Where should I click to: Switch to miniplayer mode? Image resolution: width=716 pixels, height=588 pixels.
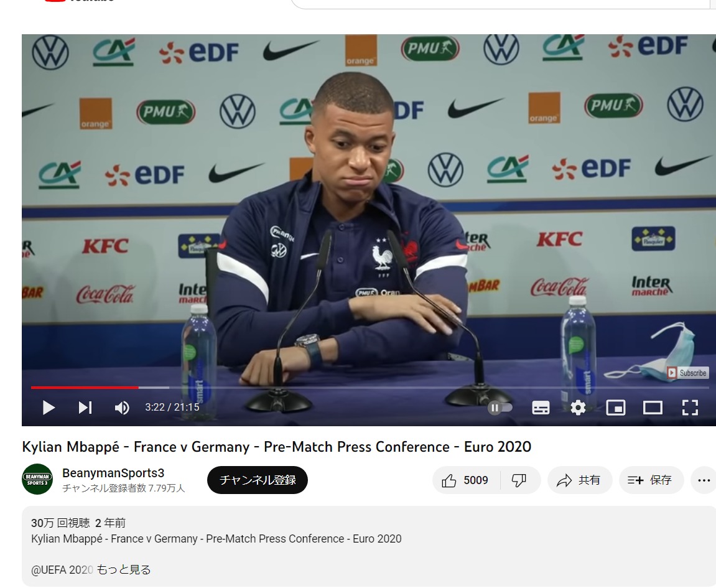click(616, 408)
